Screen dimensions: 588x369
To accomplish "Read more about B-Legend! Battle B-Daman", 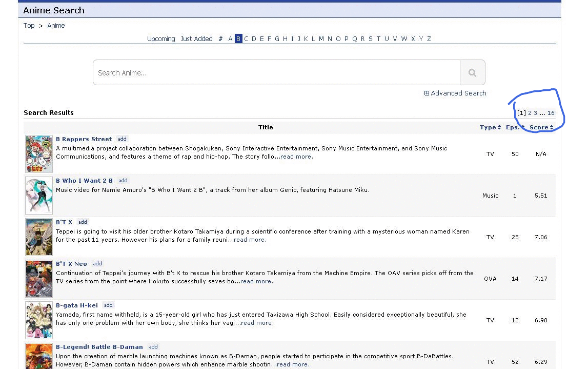I will coord(292,364).
